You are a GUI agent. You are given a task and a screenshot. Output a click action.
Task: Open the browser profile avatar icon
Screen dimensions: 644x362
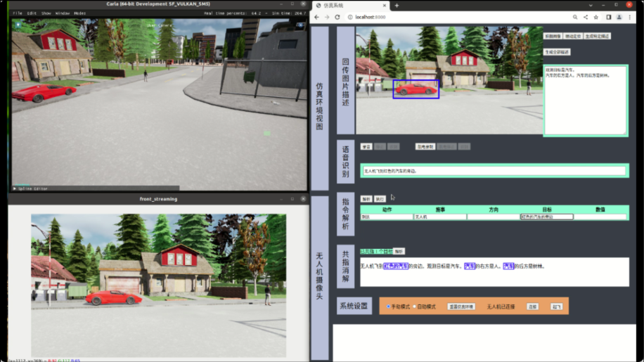[619, 17]
